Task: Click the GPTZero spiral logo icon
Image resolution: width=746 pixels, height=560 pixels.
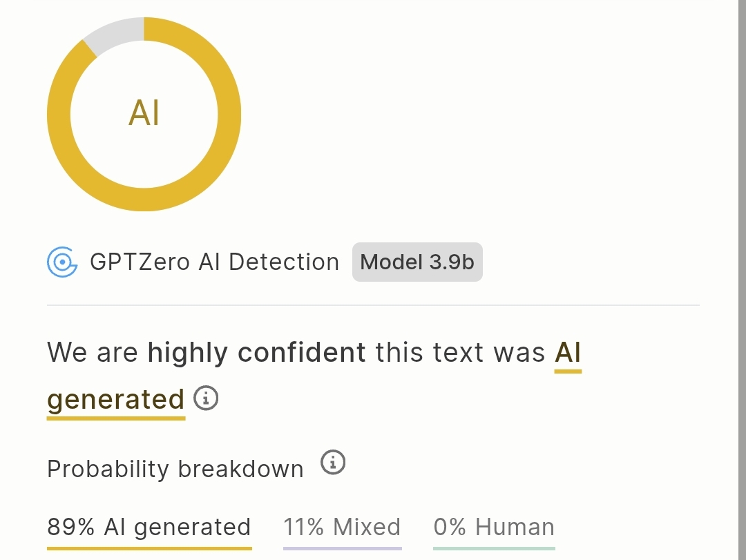Action: point(62,262)
